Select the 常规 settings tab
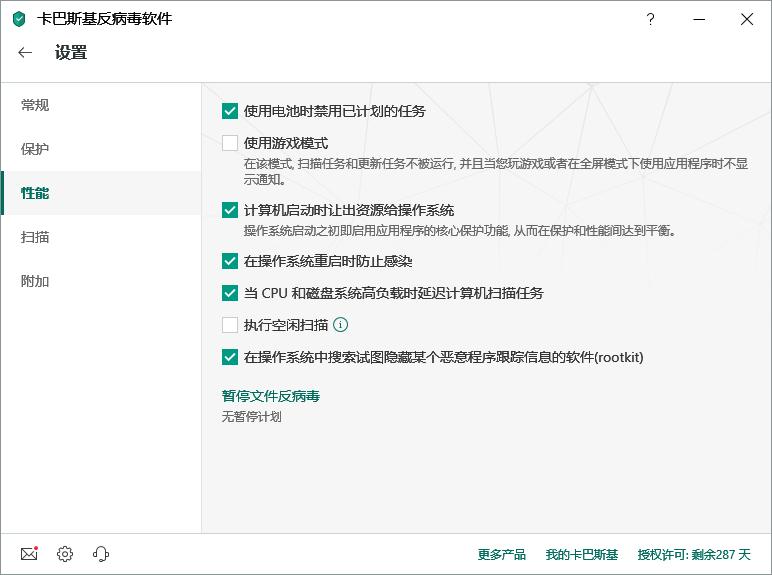The width and height of the screenshot is (772, 575). pos(101,105)
